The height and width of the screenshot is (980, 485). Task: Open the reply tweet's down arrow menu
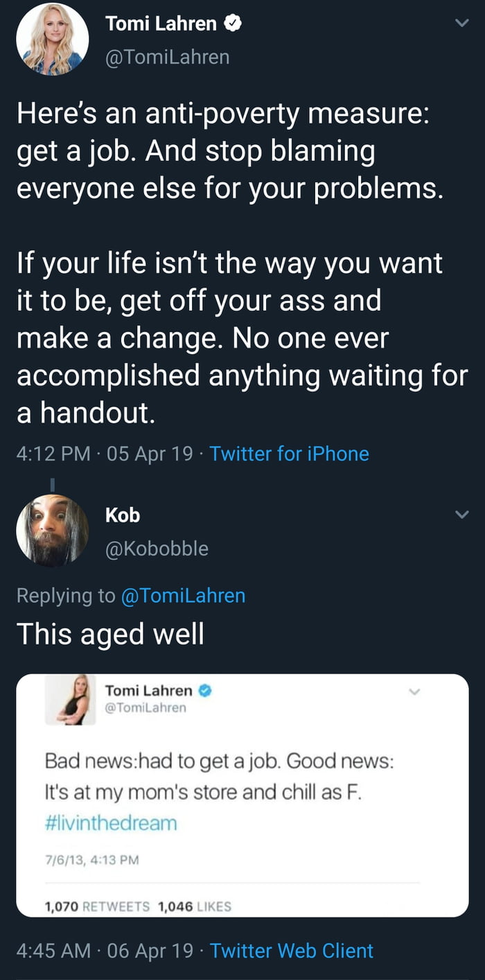(x=464, y=513)
